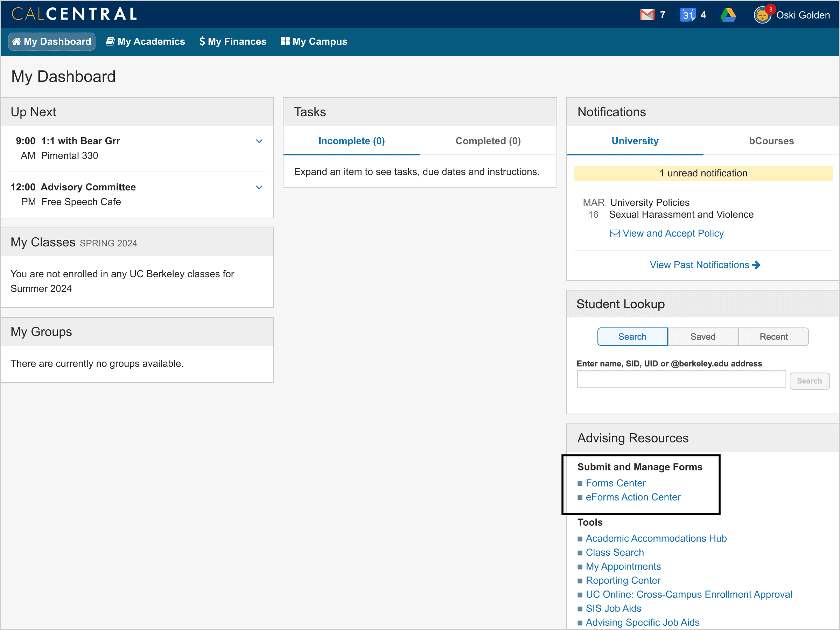The image size is (840, 630).
Task: Open the My Academics menu
Action: 146,41
